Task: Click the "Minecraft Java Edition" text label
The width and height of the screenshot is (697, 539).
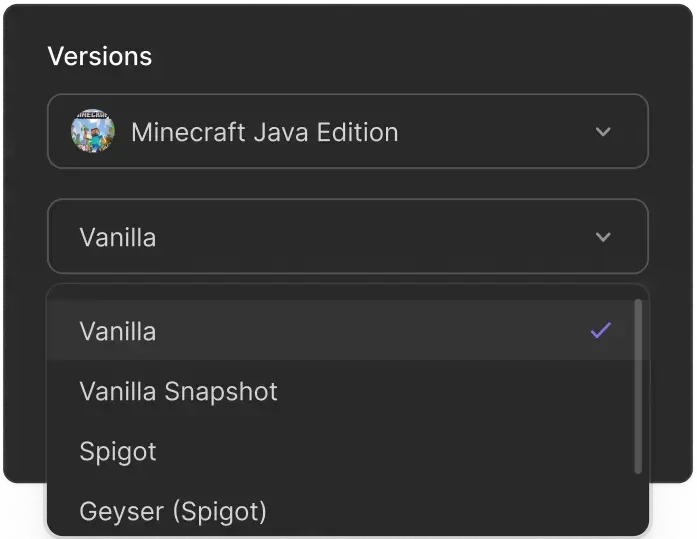Action: (x=264, y=132)
